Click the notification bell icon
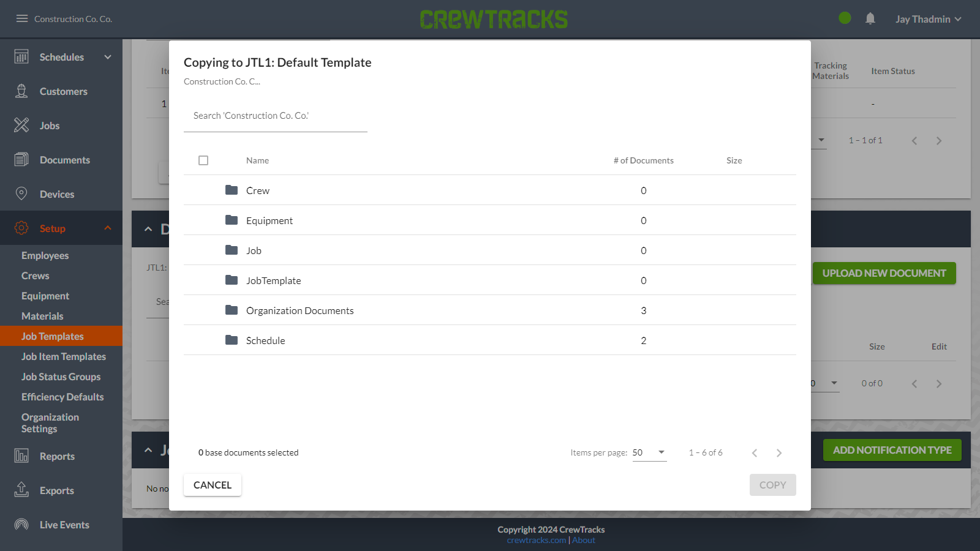Image resolution: width=980 pixels, height=551 pixels. (x=870, y=19)
